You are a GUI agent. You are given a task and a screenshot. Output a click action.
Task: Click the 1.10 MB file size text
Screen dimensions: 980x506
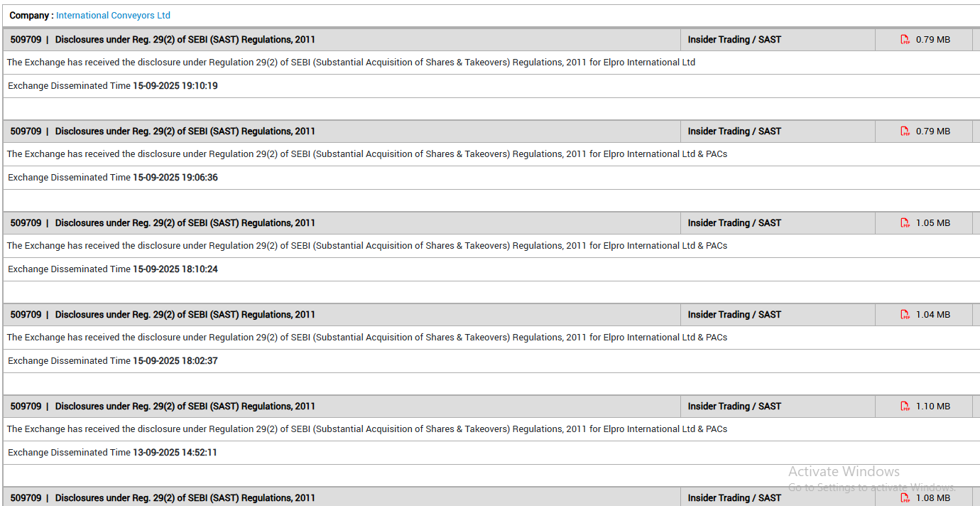(x=932, y=407)
